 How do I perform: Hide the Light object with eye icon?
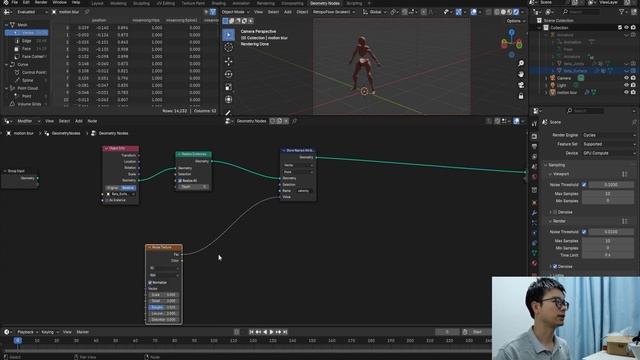(626, 85)
